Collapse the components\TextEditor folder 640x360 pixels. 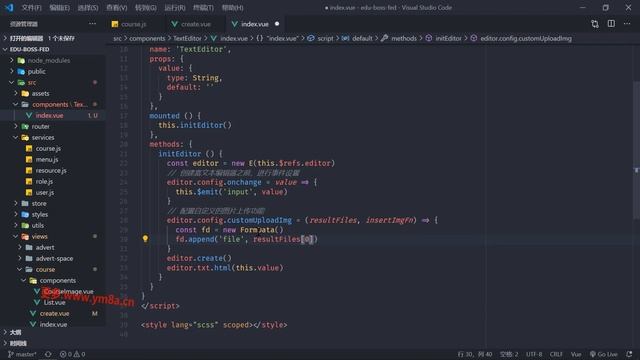(x=53, y=104)
